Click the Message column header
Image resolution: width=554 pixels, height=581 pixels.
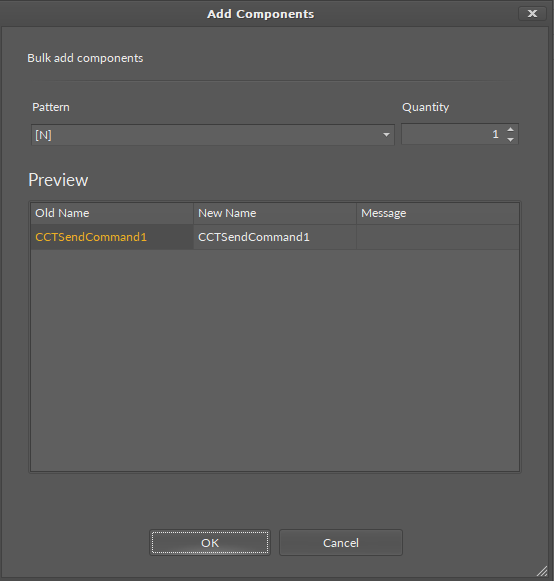(x=438, y=213)
